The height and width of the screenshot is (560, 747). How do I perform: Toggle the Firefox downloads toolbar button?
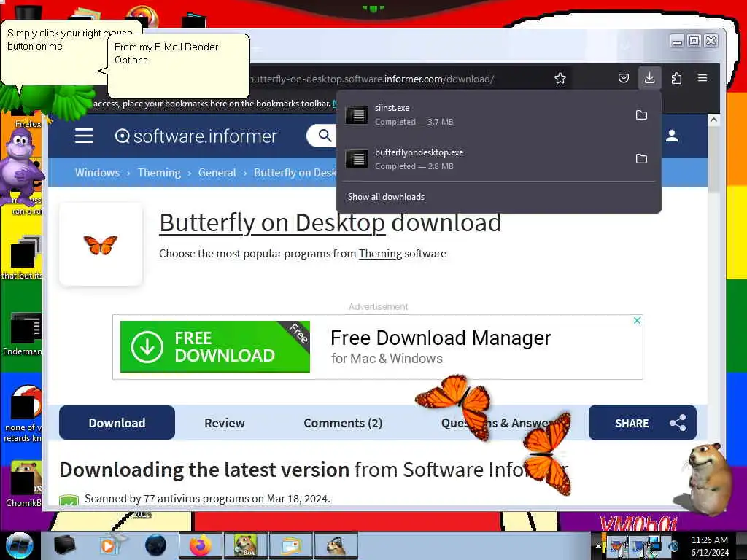[x=649, y=77]
